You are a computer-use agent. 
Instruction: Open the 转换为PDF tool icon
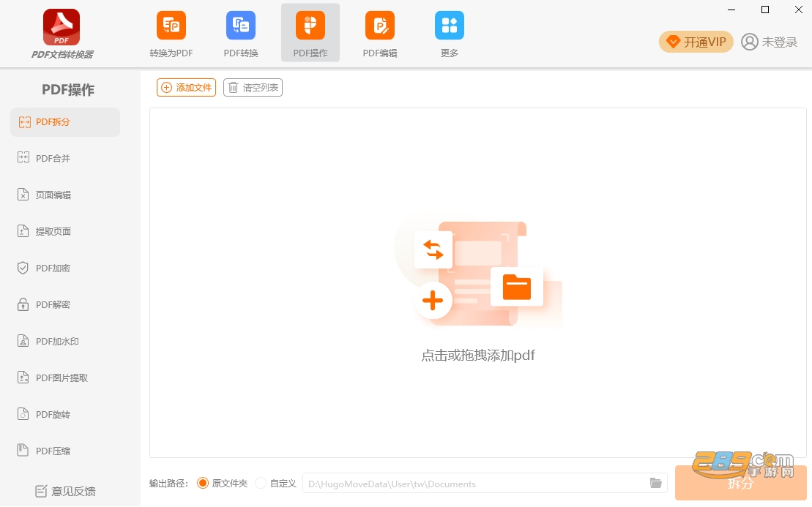[171, 26]
